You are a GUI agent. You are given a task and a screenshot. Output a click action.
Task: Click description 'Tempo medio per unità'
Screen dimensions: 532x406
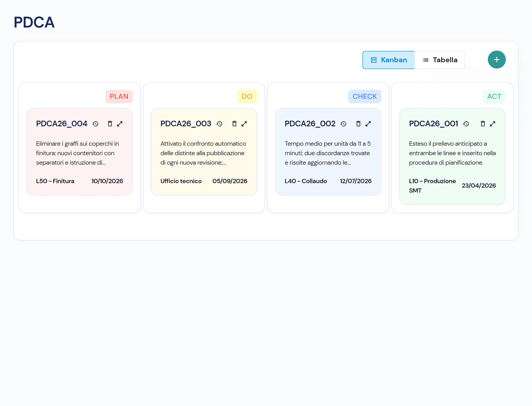pyautogui.click(x=328, y=153)
